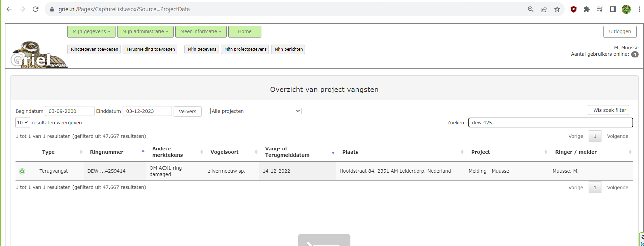Screen dimensions: 644x246
Task: Click the browser back arrow
Action: (x=9, y=9)
